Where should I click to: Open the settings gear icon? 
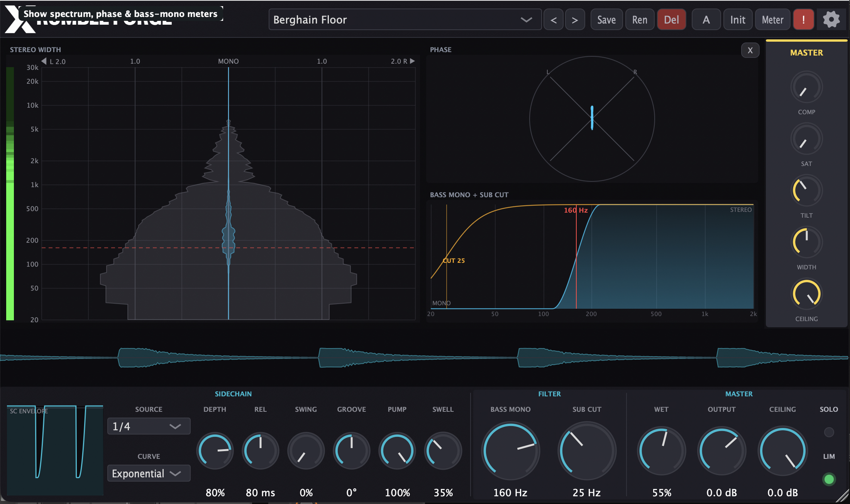[831, 20]
